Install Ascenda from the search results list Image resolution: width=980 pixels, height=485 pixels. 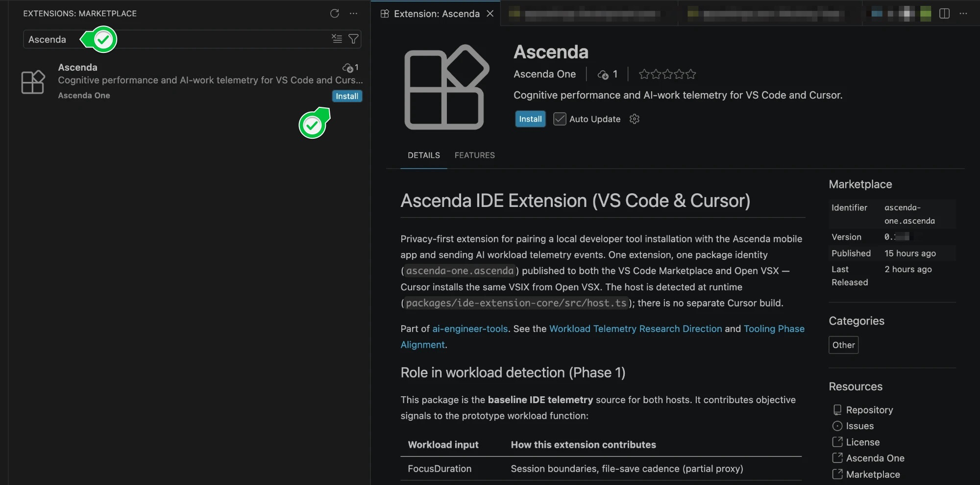pyautogui.click(x=347, y=96)
